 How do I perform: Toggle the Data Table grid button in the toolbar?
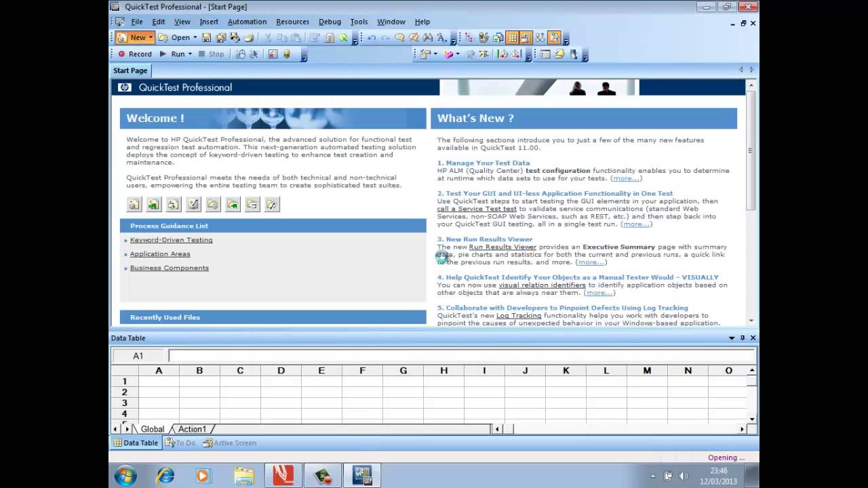tap(513, 38)
